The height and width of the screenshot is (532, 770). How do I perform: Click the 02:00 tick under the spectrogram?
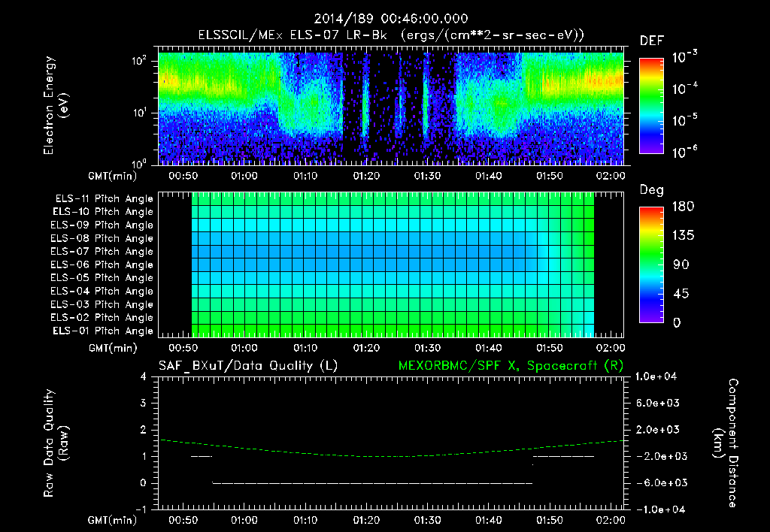click(611, 176)
